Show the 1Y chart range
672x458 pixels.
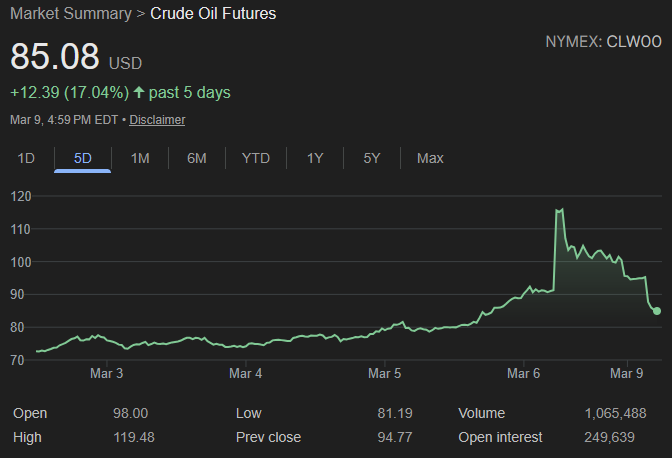tap(315, 158)
